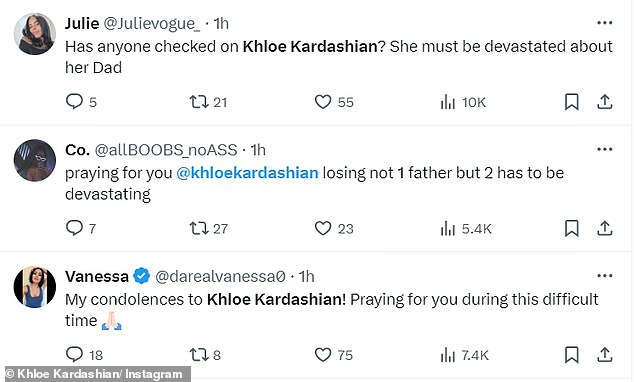Open more options on Co.'s tweet
The height and width of the screenshot is (382, 634).
(x=604, y=149)
